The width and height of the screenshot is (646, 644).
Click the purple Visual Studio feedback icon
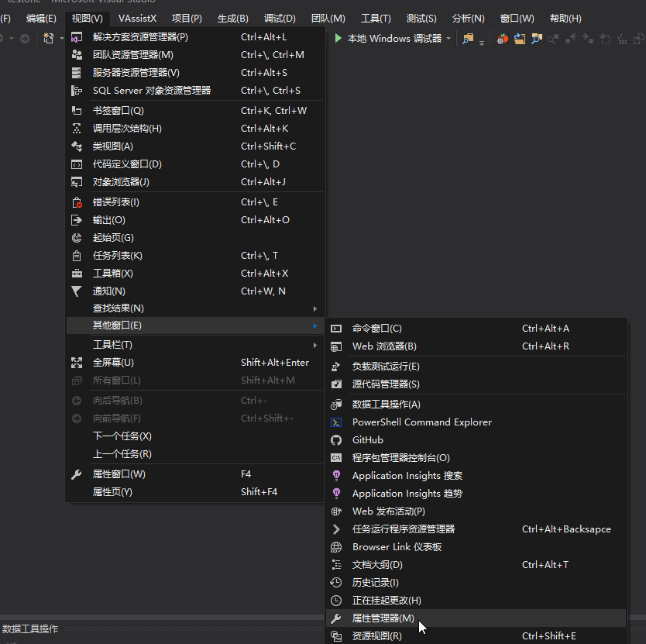pyautogui.click(x=76, y=37)
